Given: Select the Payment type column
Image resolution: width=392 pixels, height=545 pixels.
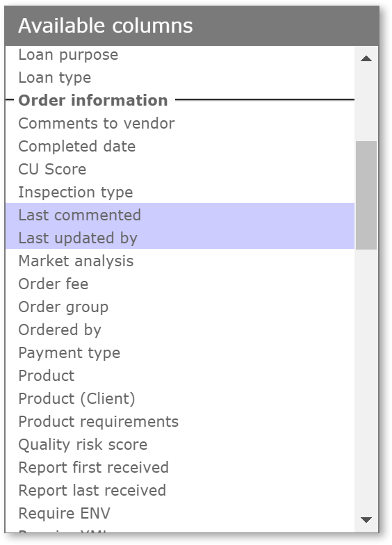Looking at the screenshot, I should [x=180, y=353].
